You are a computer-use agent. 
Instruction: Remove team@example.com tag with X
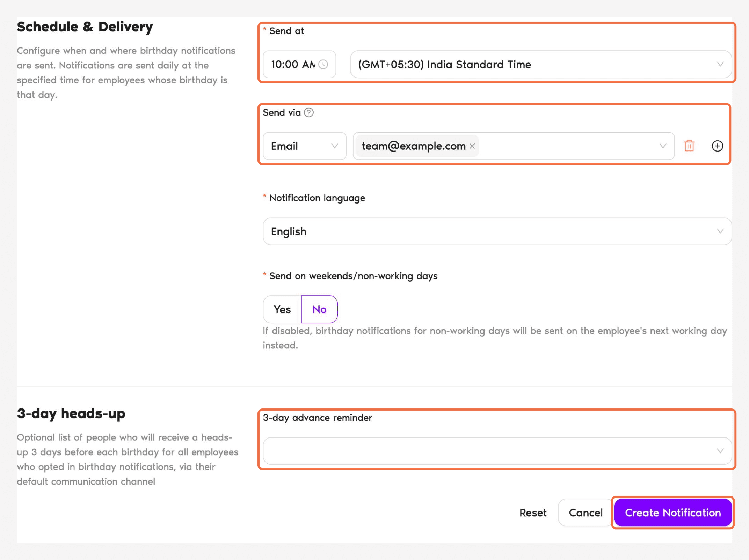(472, 146)
